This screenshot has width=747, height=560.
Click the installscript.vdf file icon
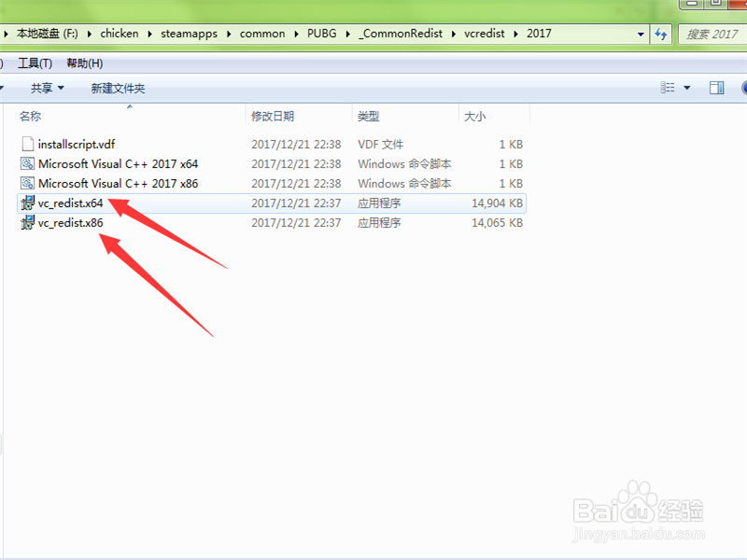point(28,144)
